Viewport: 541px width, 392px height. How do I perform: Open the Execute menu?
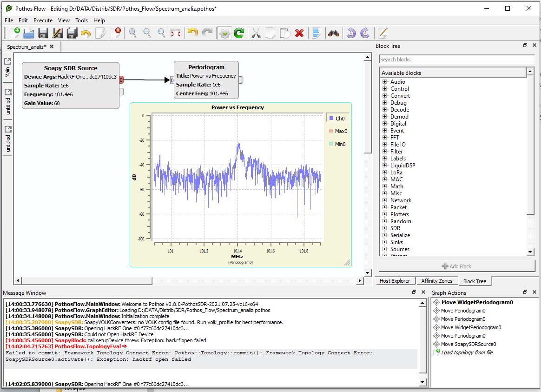click(x=43, y=20)
